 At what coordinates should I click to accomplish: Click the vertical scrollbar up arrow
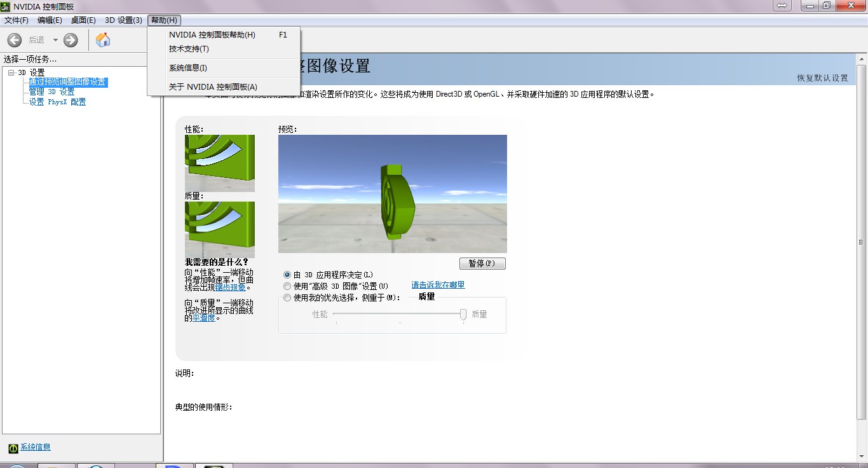click(862, 59)
